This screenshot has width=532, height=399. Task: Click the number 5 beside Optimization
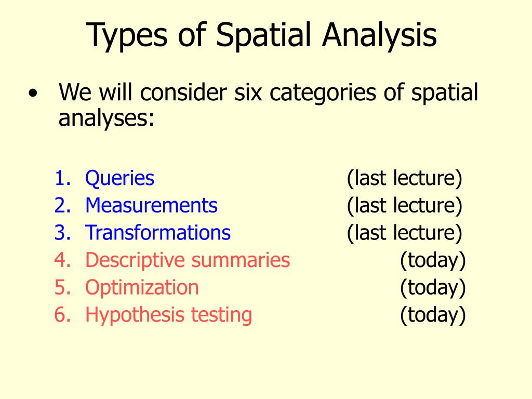[x=62, y=287]
